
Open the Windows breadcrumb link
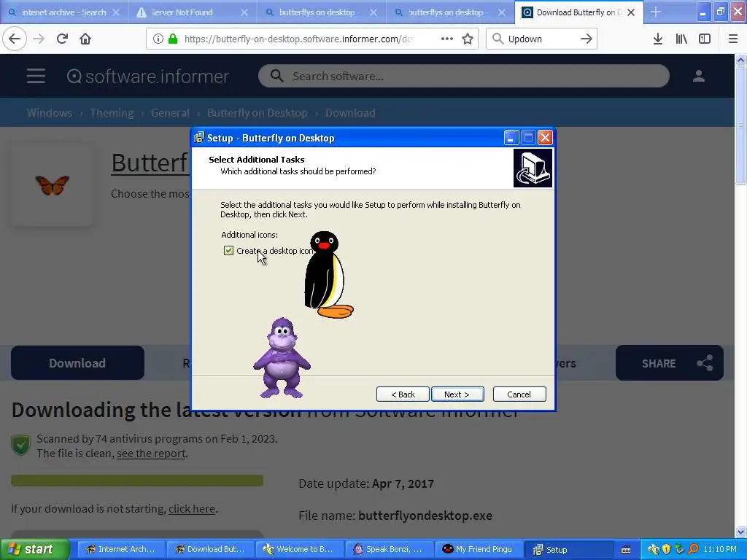[x=50, y=113]
